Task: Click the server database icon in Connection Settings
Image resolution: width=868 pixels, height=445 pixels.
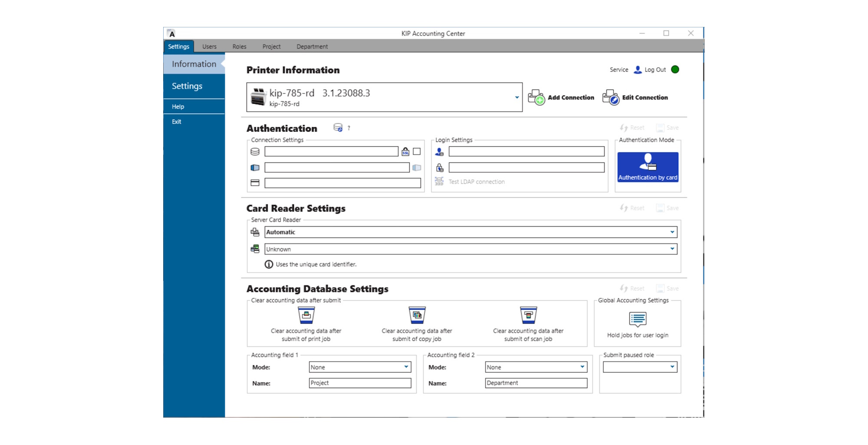Action: [255, 152]
